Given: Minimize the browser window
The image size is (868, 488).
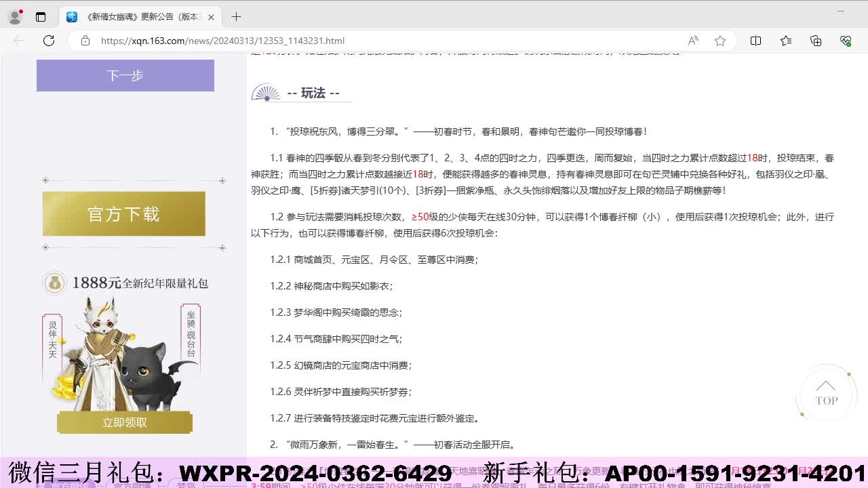Looking at the screenshot, I should (841, 11).
